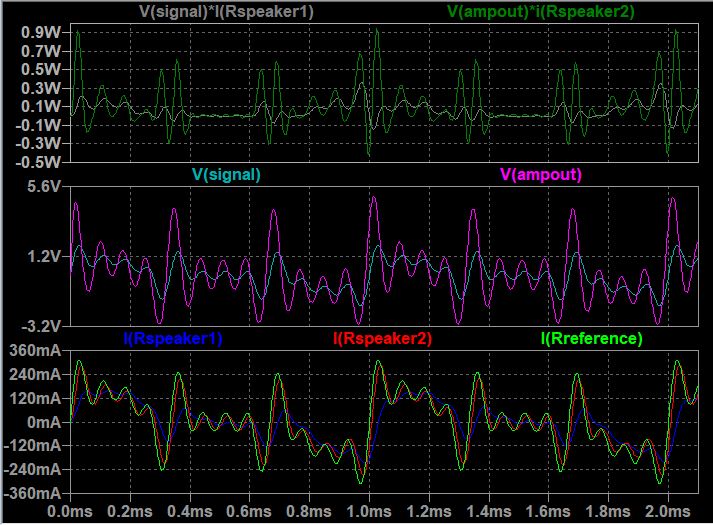713x525 pixels.
Task: Click the 0mA current axis value
Action: (44, 422)
